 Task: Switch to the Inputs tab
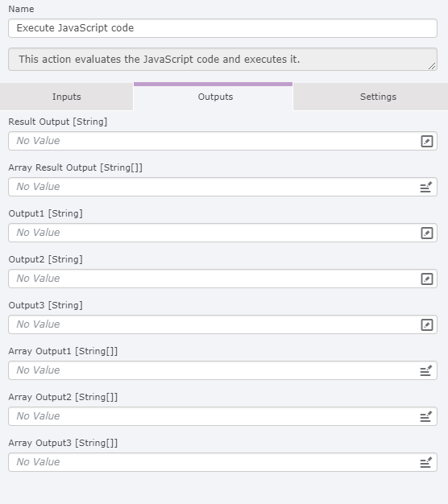point(67,97)
